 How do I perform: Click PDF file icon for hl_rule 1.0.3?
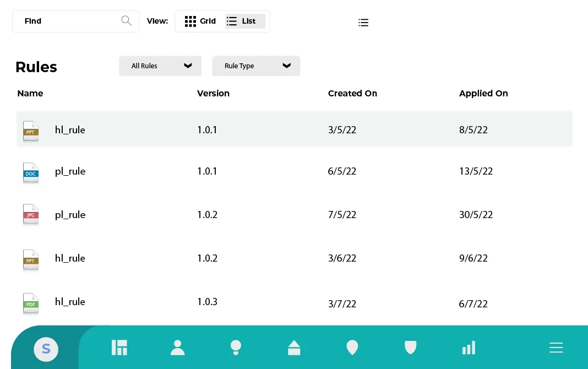[x=31, y=303]
